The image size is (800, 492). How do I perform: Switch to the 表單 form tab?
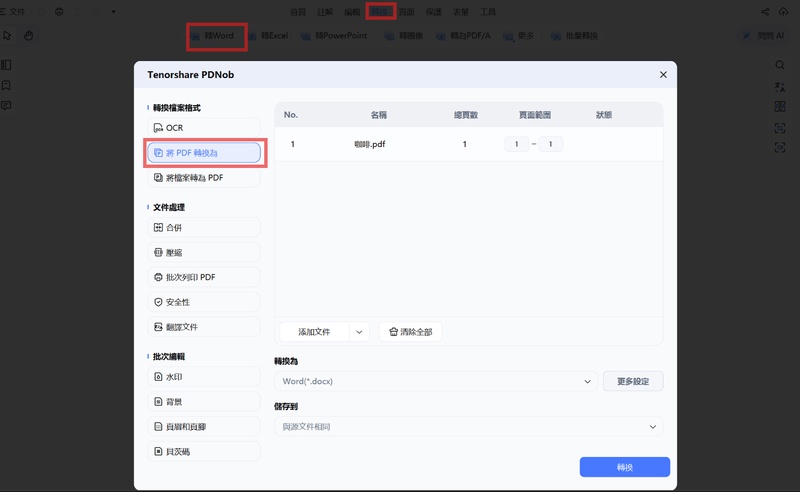461,12
